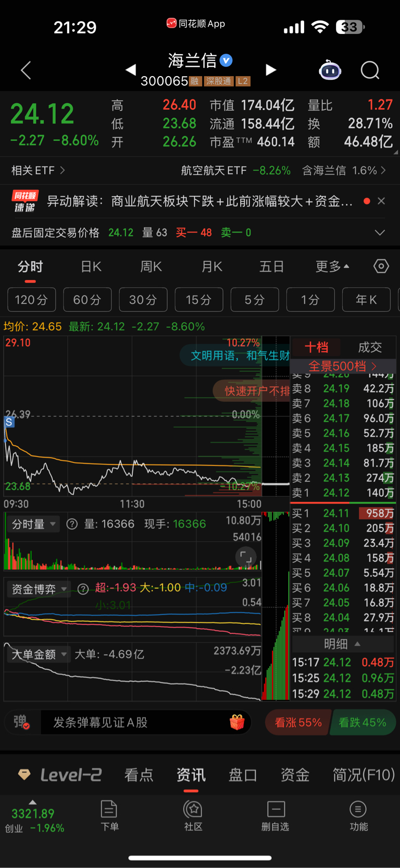Switch to 月K chart tab

[x=211, y=266]
